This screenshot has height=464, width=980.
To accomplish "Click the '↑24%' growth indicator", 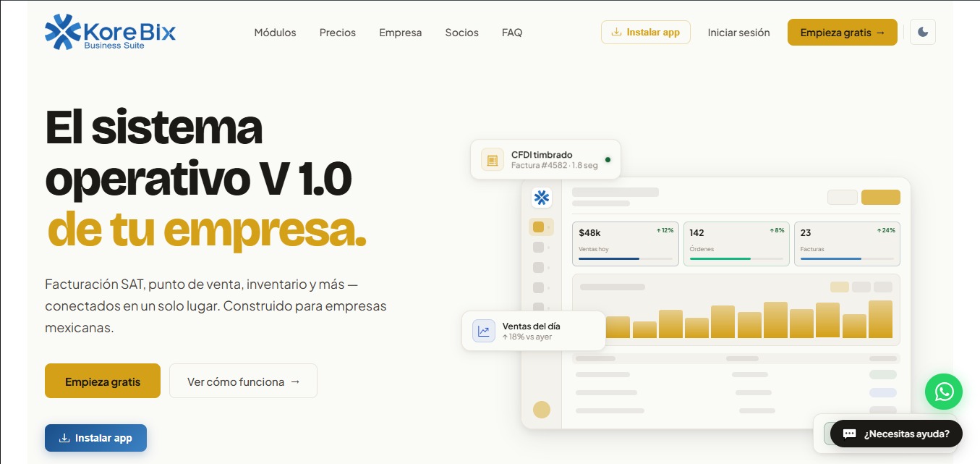I will (x=886, y=230).
